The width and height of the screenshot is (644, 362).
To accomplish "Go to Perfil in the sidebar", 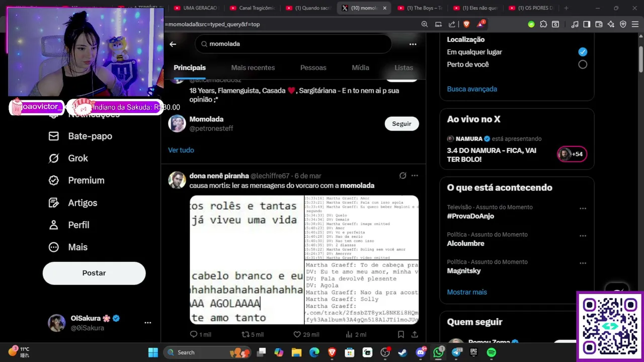I will point(69,225).
